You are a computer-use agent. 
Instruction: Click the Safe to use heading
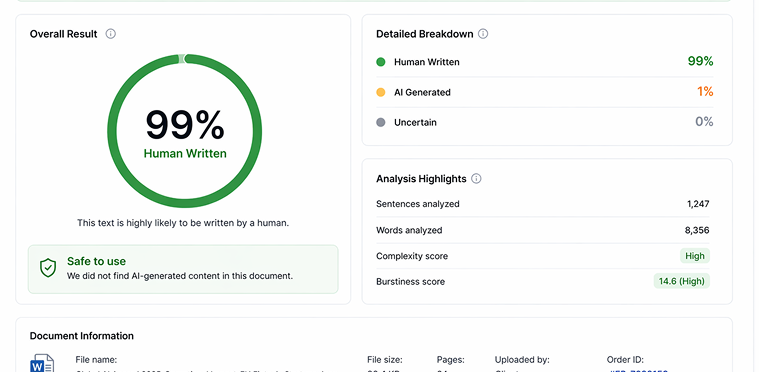(96, 261)
